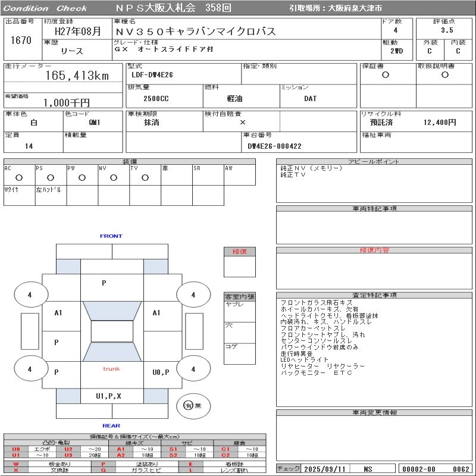This screenshot has width=476, height=476.
Task: Select the Wタイヤ equipment cell
Action: (x=20, y=196)
